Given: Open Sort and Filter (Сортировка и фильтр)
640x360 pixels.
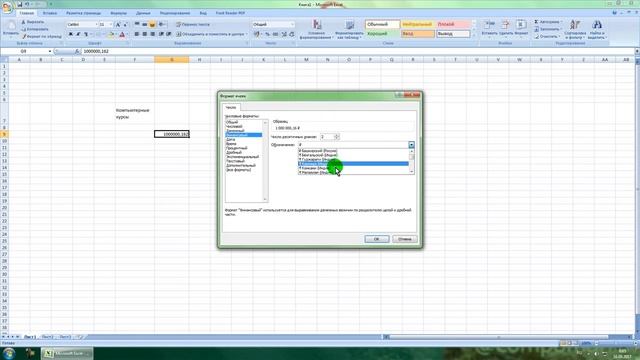Looking at the screenshot, I should click(575, 29).
